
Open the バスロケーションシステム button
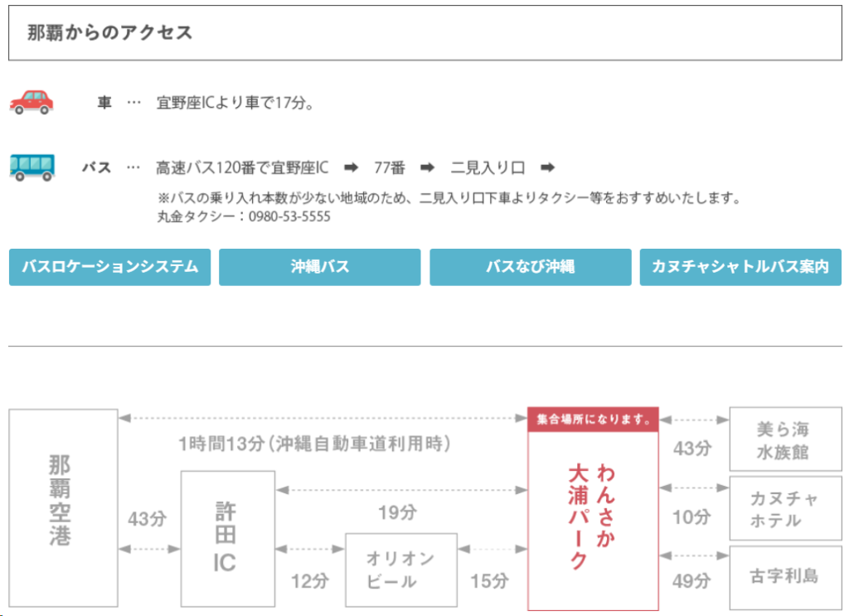tap(110, 267)
